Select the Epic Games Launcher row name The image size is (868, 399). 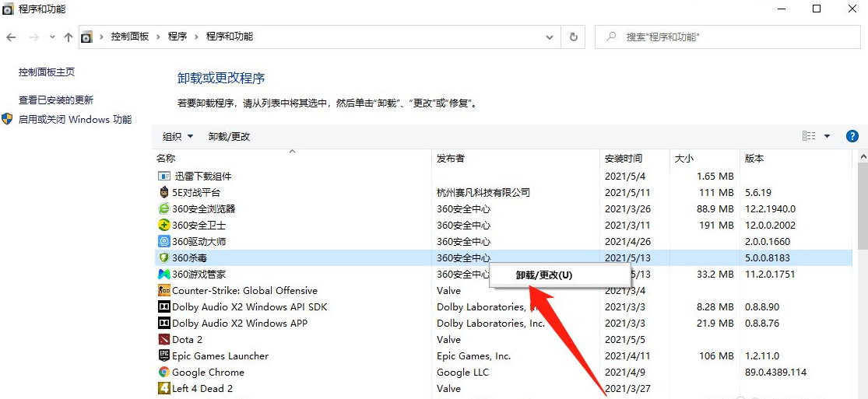tap(220, 356)
